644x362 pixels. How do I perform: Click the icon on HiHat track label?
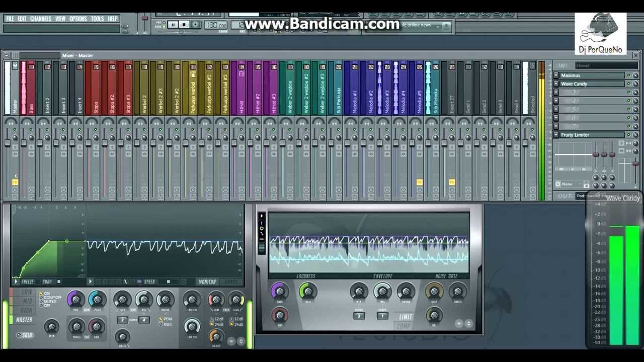(242, 74)
